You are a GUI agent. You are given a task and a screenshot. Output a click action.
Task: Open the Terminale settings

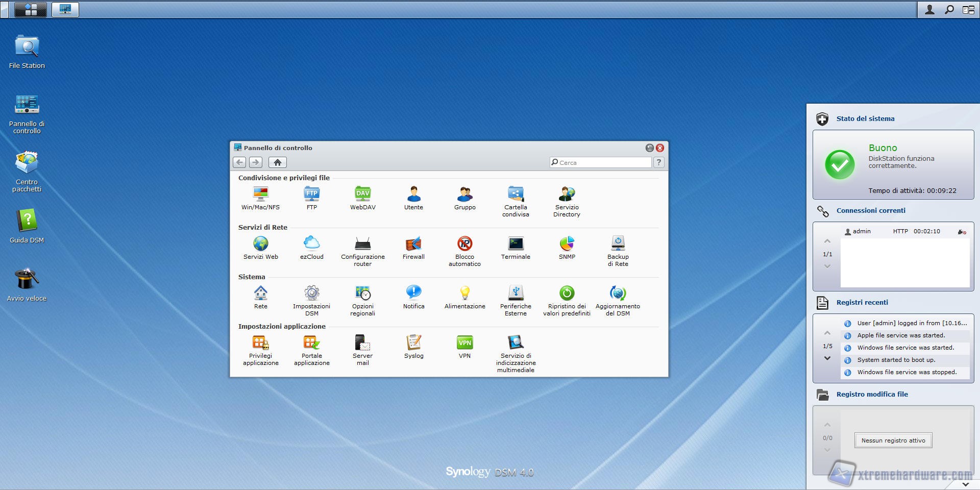pos(516,244)
